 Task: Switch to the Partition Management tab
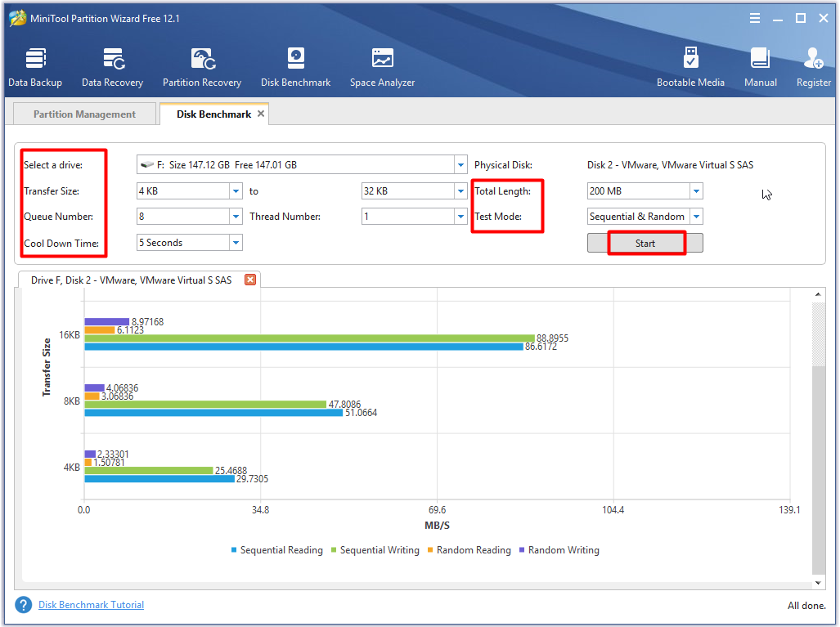[x=84, y=114]
